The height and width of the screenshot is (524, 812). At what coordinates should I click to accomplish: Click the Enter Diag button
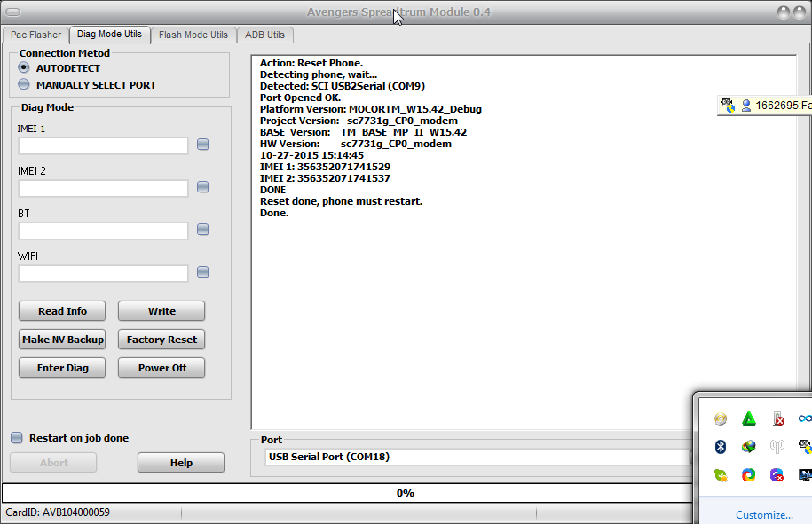(x=62, y=368)
